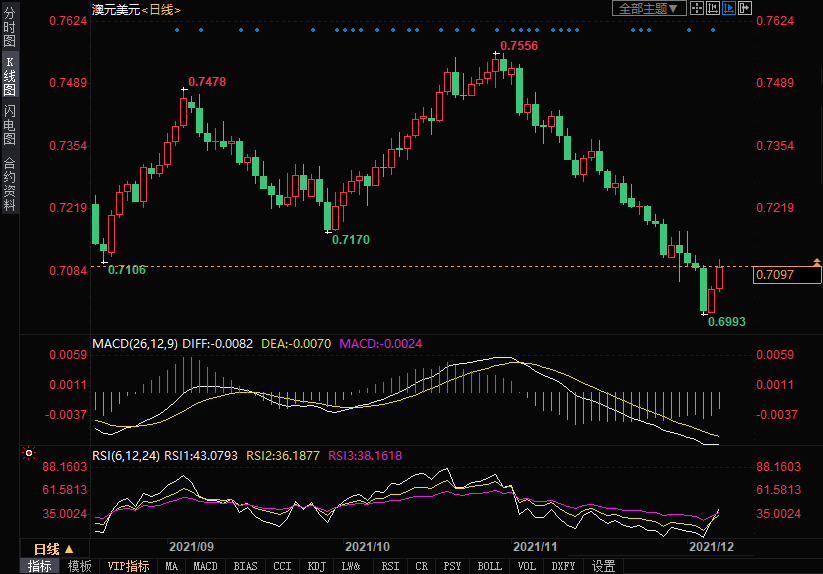Click the orange alert marker above 0.7097

point(817,261)
